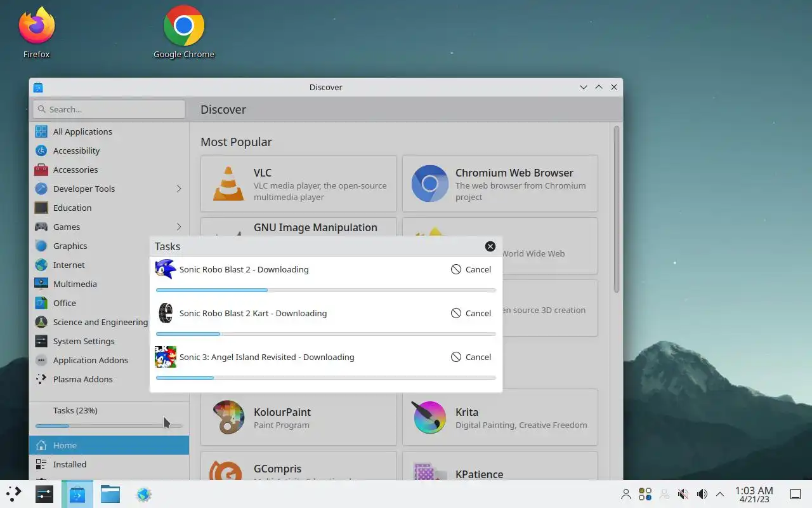The width and height of the screenshot is (812, 508).
Task: Open the Graphics category label
Action: point(70,246)
